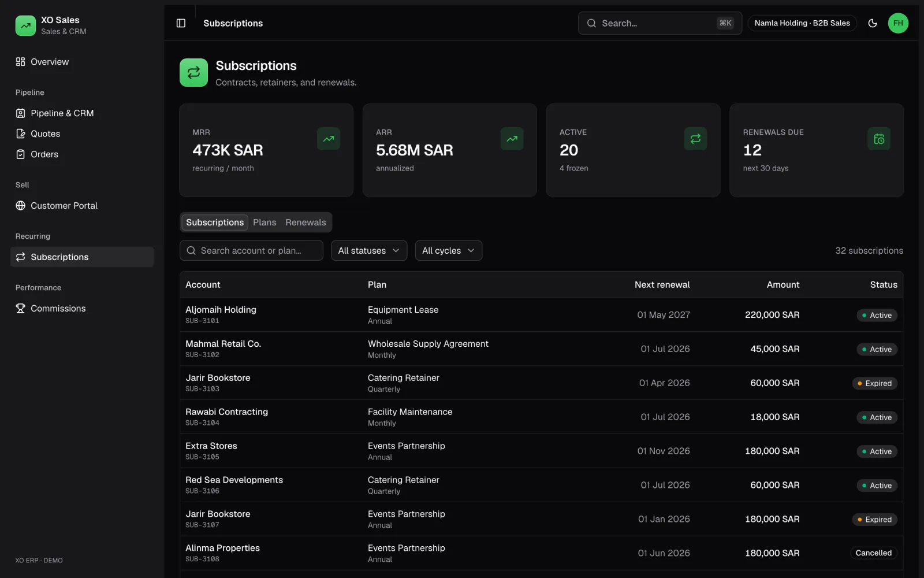Click the XO Sales logo icon
This screenshot has height=578, width=924.
click(x=25, y=25)
